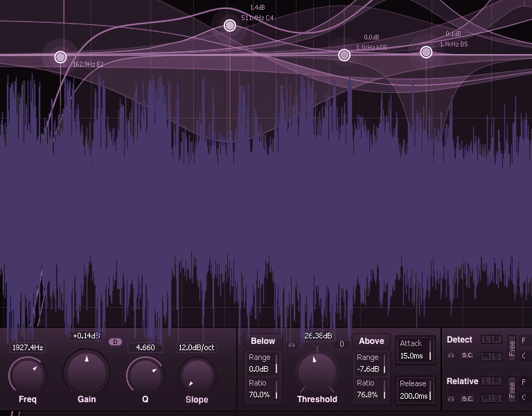Click the Below Ratio 70.0% control
Viewport: 532px width, 416px height.
tap(263, 389)
